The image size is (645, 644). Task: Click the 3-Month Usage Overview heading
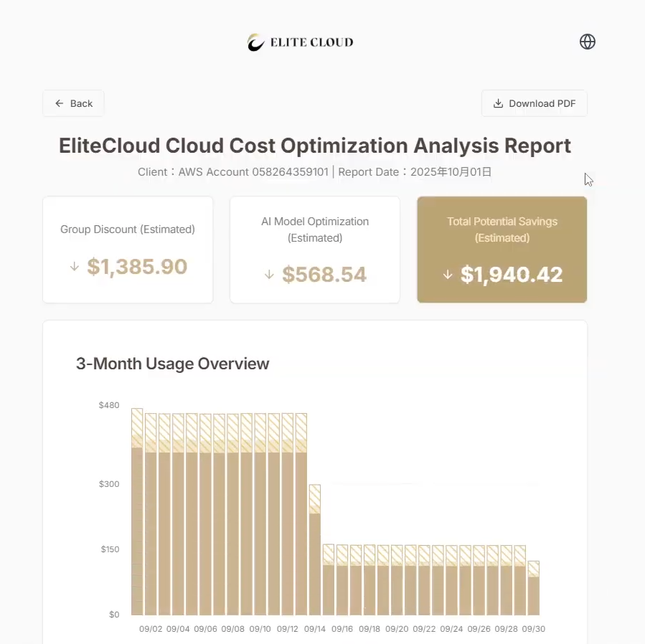point(173,364)
